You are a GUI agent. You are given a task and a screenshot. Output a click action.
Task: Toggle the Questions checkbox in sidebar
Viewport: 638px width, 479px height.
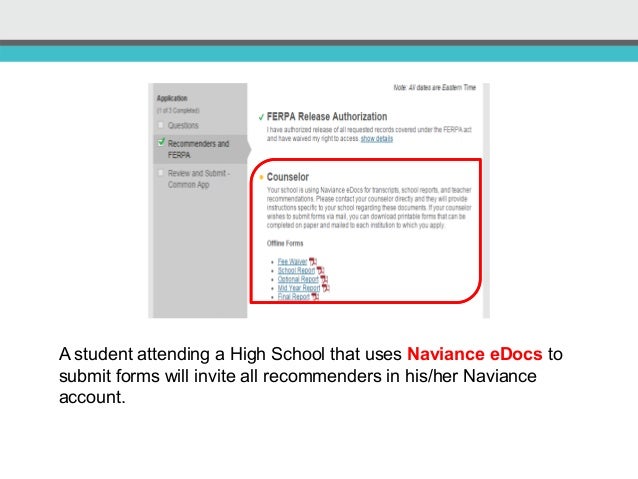pyautogui.click(x=161, y=125)
